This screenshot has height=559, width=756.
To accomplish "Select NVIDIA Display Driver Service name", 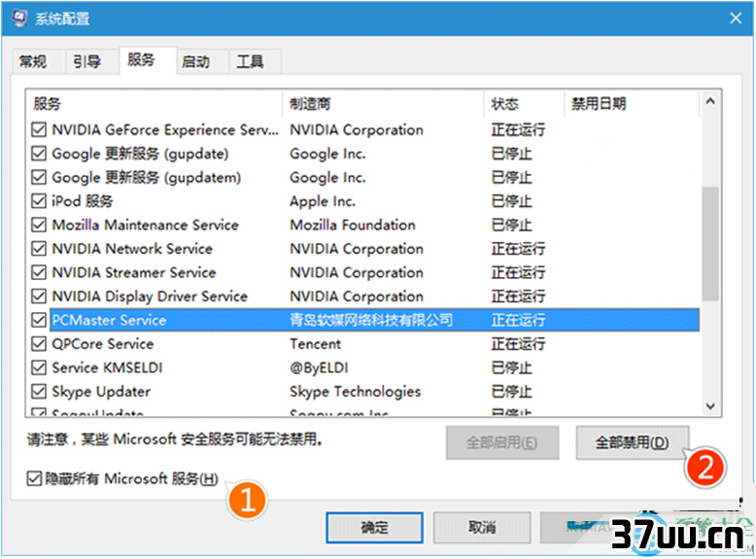I will point(150,296).
